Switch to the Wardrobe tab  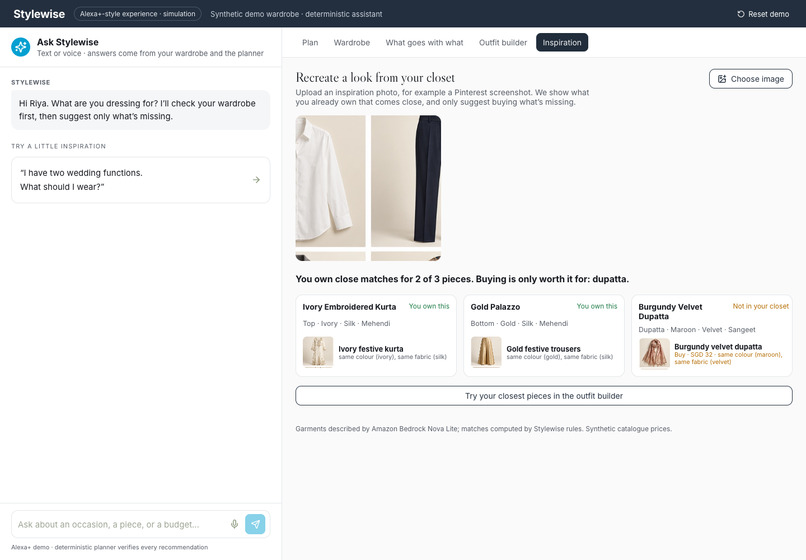[x=352, y=43]
